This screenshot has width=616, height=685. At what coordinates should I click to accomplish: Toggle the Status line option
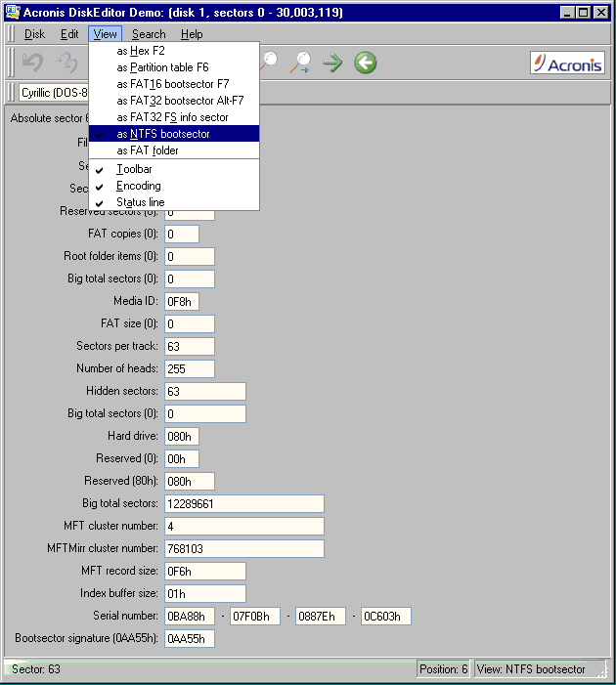174,202
